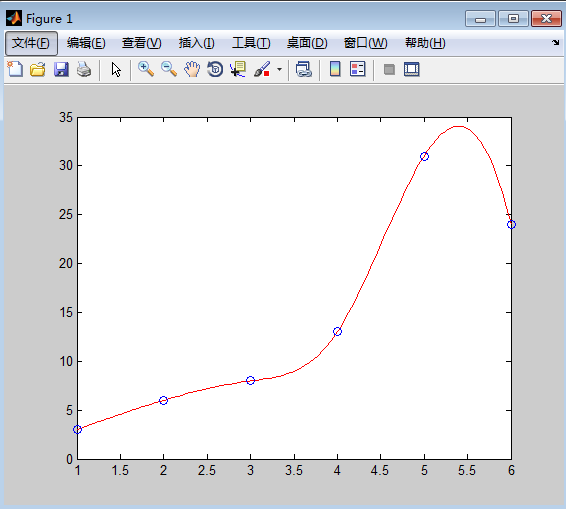Open the 插入(I) menu

[x=196, y=43]
